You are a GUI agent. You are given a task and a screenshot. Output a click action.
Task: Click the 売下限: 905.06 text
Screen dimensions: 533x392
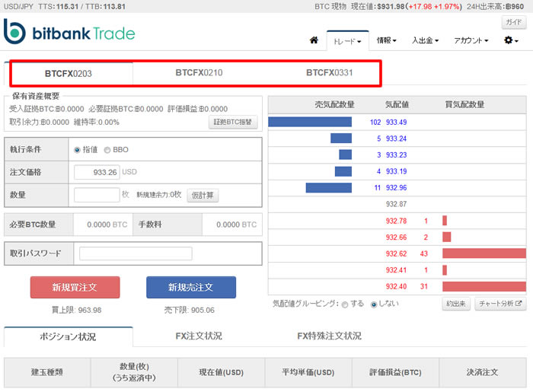click(x=190, y=310)
